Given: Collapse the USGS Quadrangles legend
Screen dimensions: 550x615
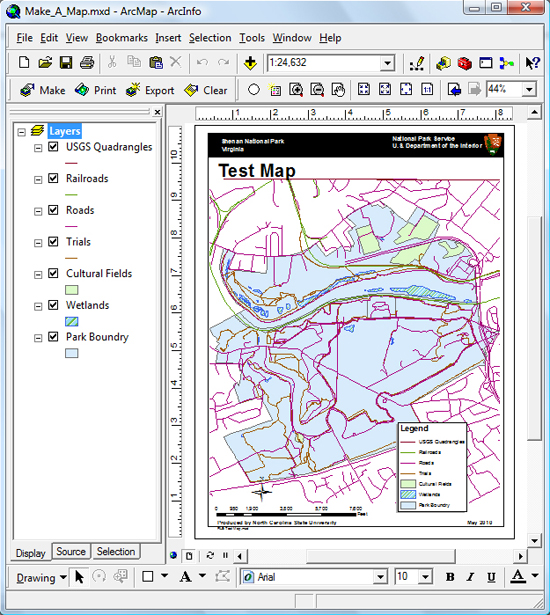Looking at the screenshot, I should (38, 148).
